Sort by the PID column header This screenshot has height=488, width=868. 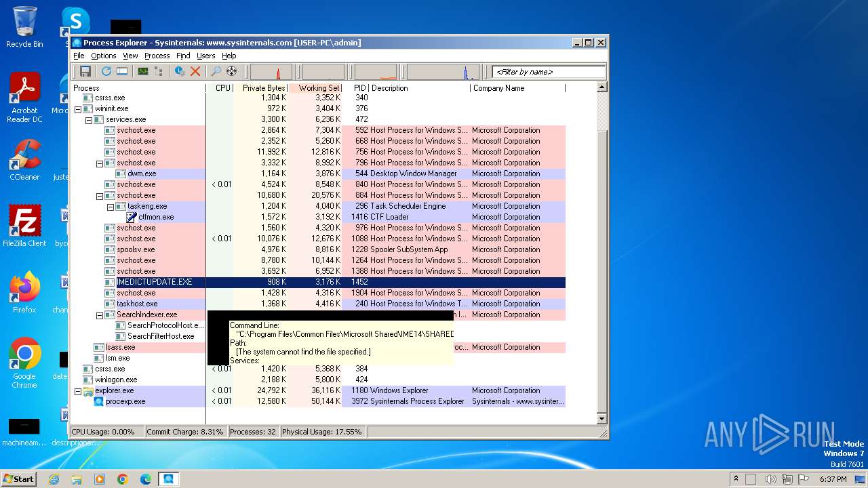pyautogui.click(x=357, y=87)
